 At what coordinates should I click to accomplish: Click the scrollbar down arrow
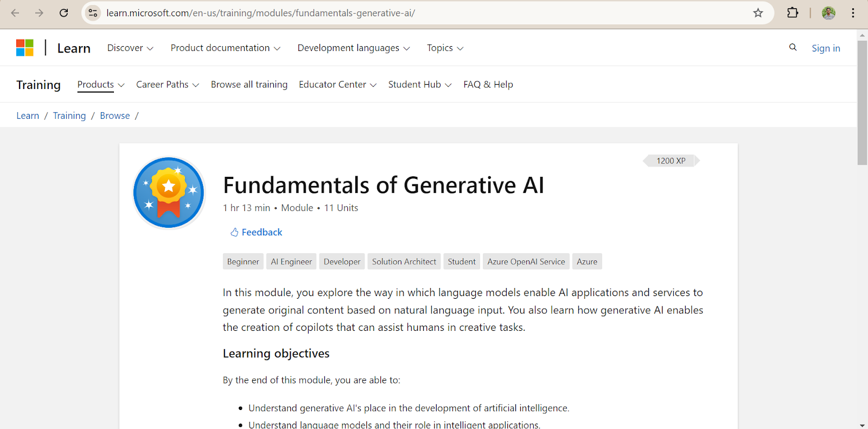point(862,425)
